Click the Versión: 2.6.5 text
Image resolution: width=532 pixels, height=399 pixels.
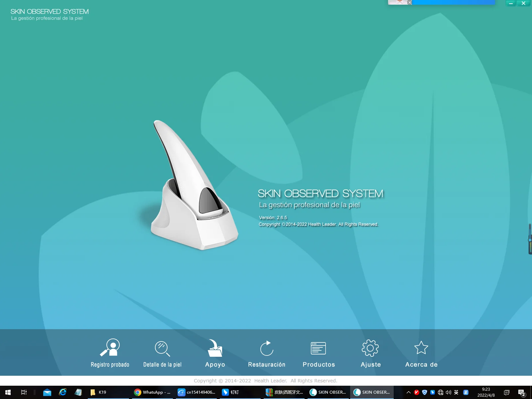click(x=273, y=218)
